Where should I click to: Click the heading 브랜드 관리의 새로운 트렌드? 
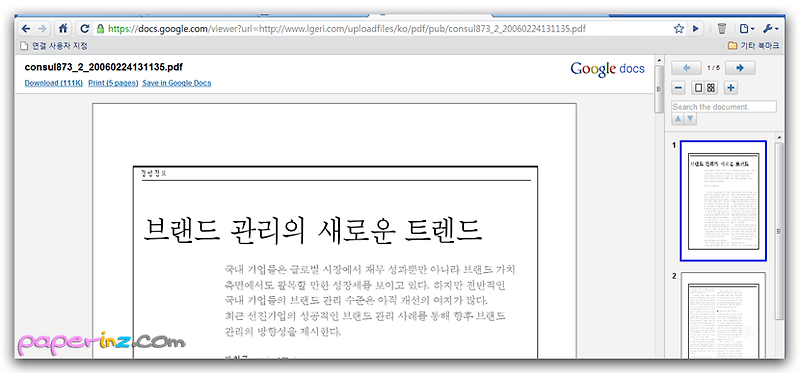click(313, 230)
